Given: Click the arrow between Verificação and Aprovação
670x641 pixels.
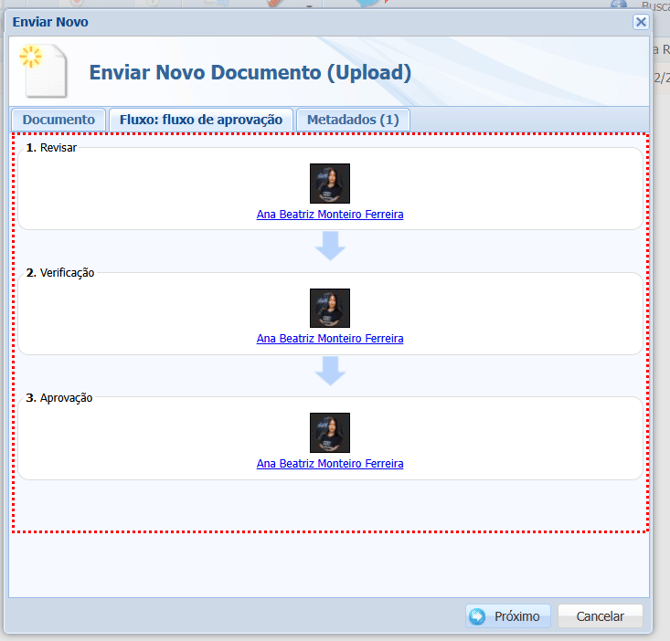Looking at the screenshot, I should pyautogui.click(x=330, y=371).
